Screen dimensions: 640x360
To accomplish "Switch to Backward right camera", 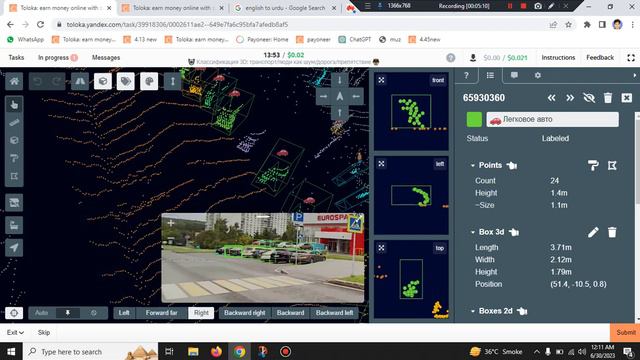I will pos(244,313).
